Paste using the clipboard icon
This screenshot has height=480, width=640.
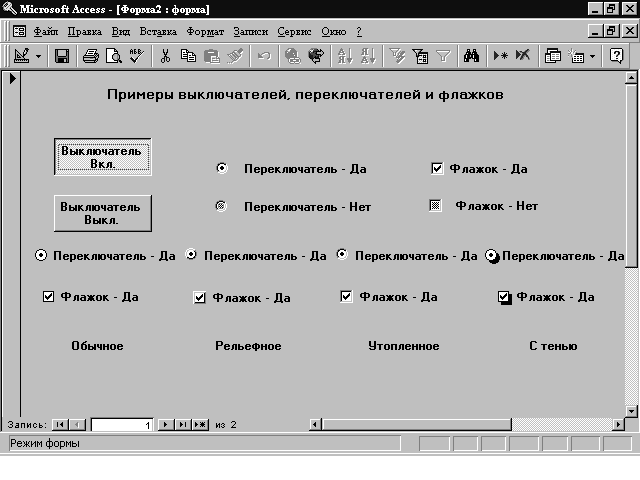coord(211,56)
